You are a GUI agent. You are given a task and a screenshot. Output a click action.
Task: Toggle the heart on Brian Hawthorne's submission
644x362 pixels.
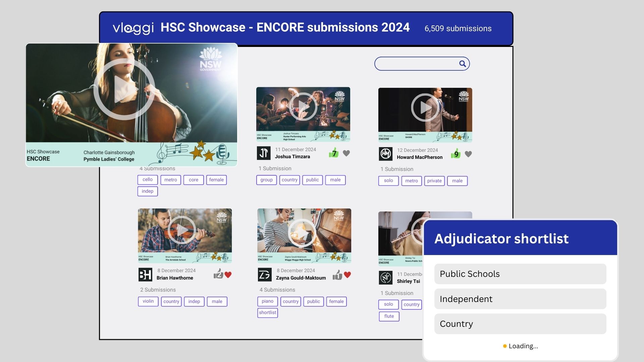(228, 275)
